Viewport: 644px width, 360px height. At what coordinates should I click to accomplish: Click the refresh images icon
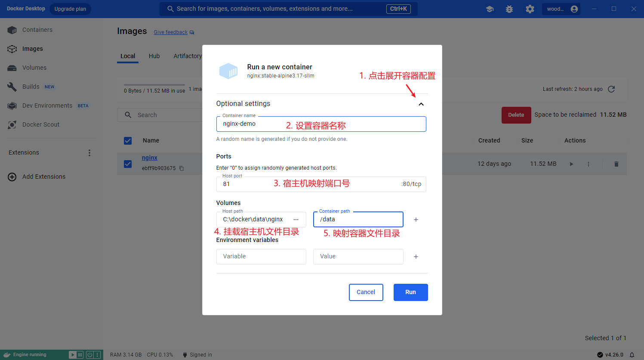[x=611, y=89]
